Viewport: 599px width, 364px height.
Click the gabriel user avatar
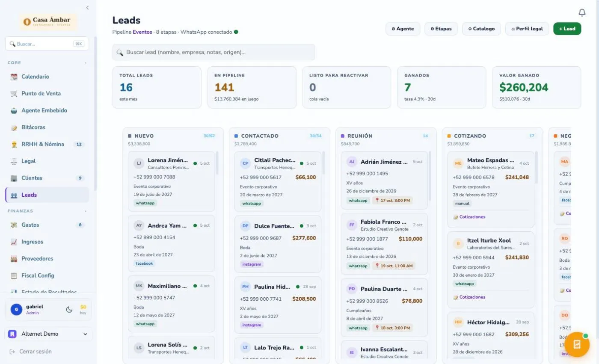(16, 310)
